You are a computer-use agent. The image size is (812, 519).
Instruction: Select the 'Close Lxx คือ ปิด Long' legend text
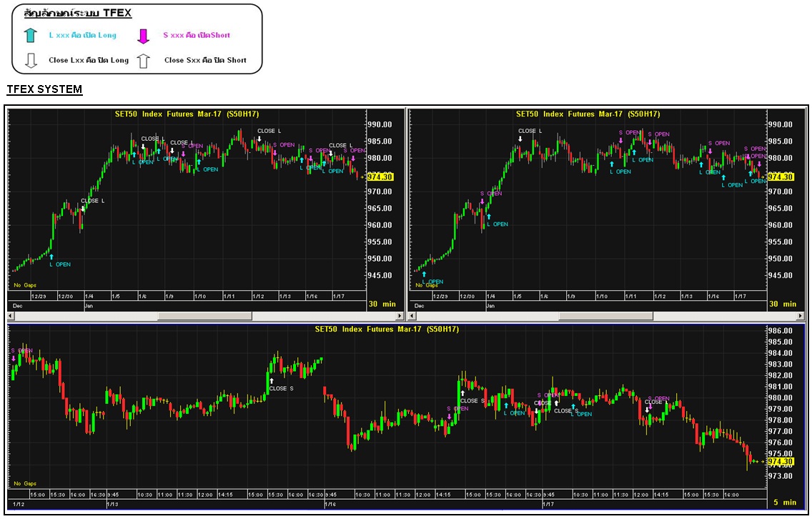tap(89, 60)
